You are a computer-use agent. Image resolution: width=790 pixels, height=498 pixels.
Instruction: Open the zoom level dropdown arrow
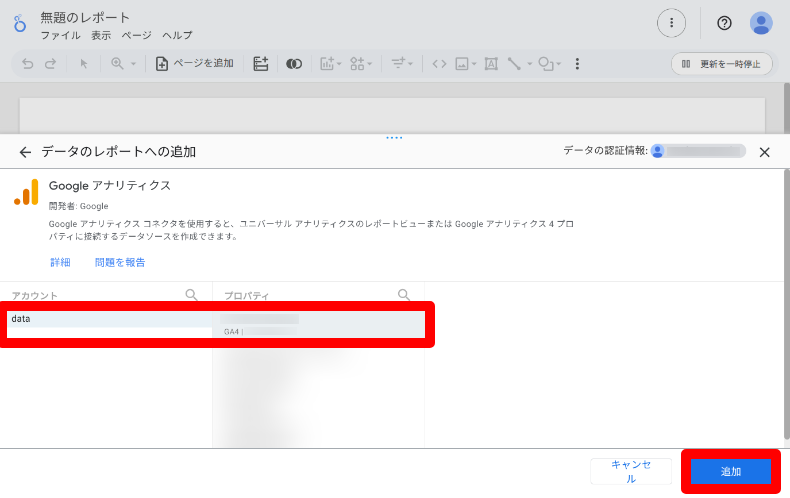click(134, 64)
